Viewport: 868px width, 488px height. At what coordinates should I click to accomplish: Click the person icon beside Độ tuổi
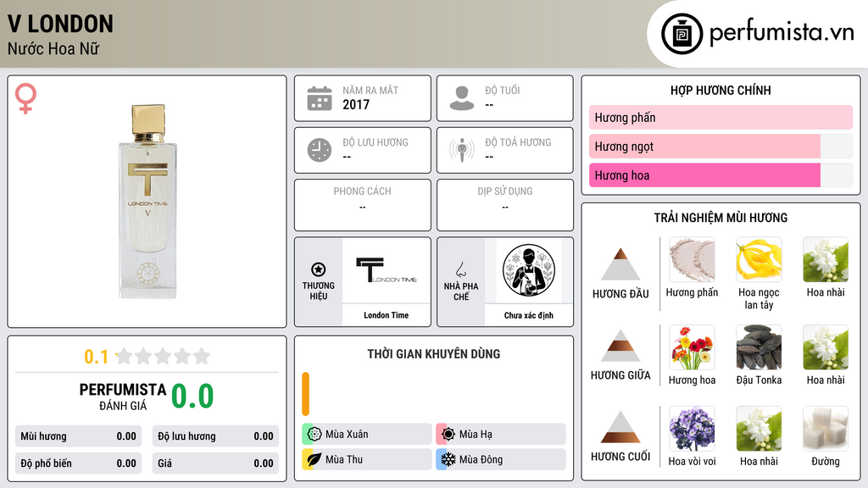(462, 98)
